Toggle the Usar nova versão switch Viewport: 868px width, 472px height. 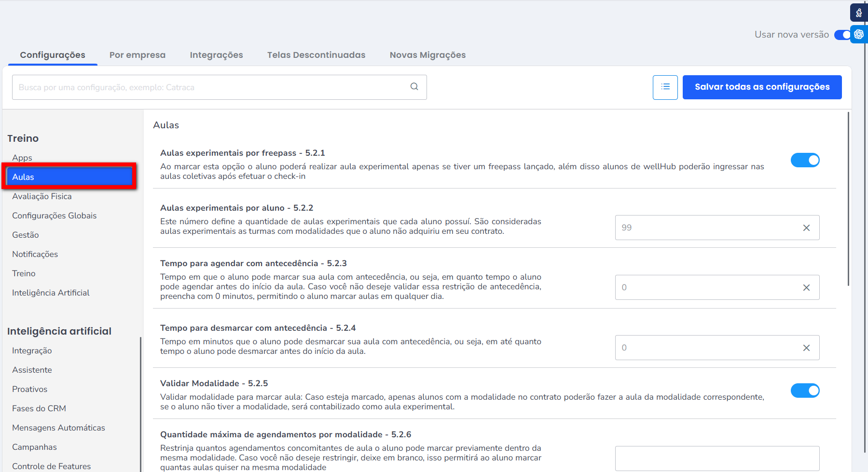tap(842, 35)
